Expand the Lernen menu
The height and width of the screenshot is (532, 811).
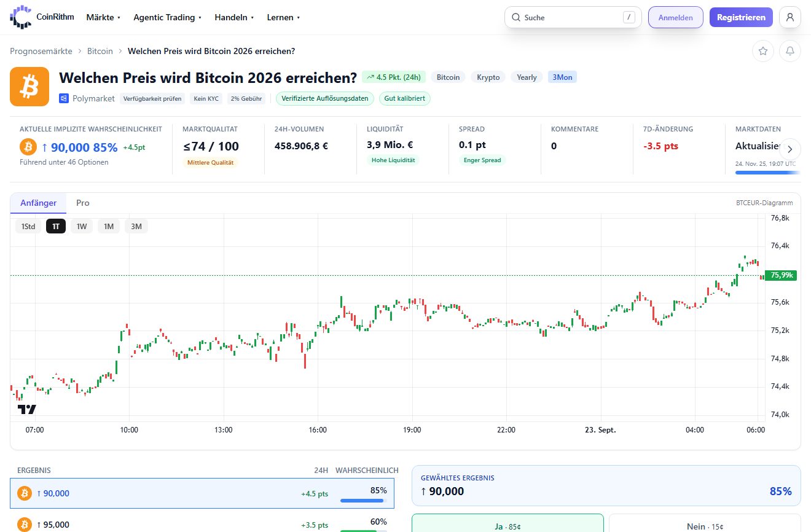tap(283, 17)
